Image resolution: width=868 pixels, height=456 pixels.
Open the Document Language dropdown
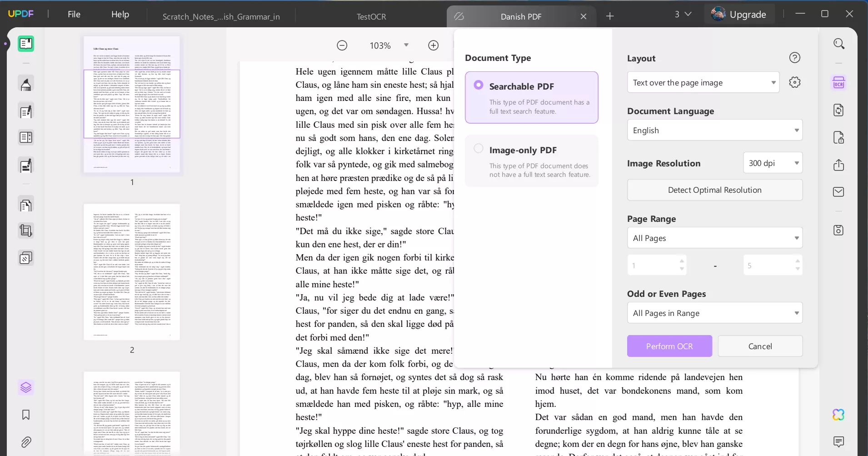point(714,130)
